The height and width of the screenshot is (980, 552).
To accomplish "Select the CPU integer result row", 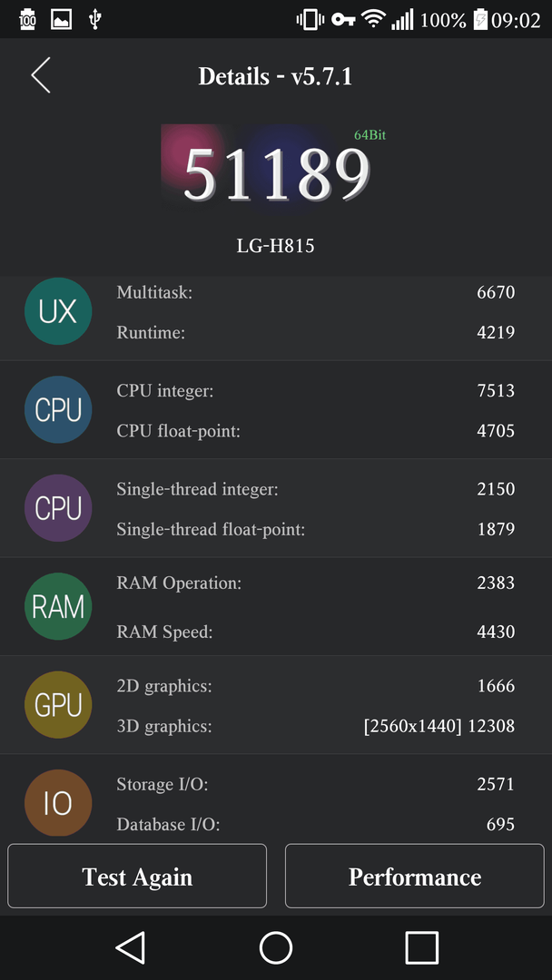I will pyautogui.click(x=316, y=391).
